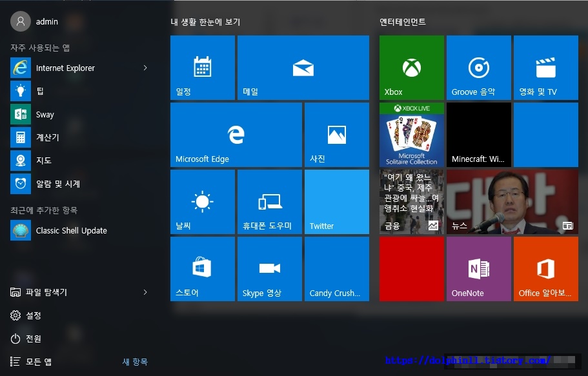588x376 pixels.
Task: Open 알람 및 시계 alarm app
Action: click(x=79, y=184)
